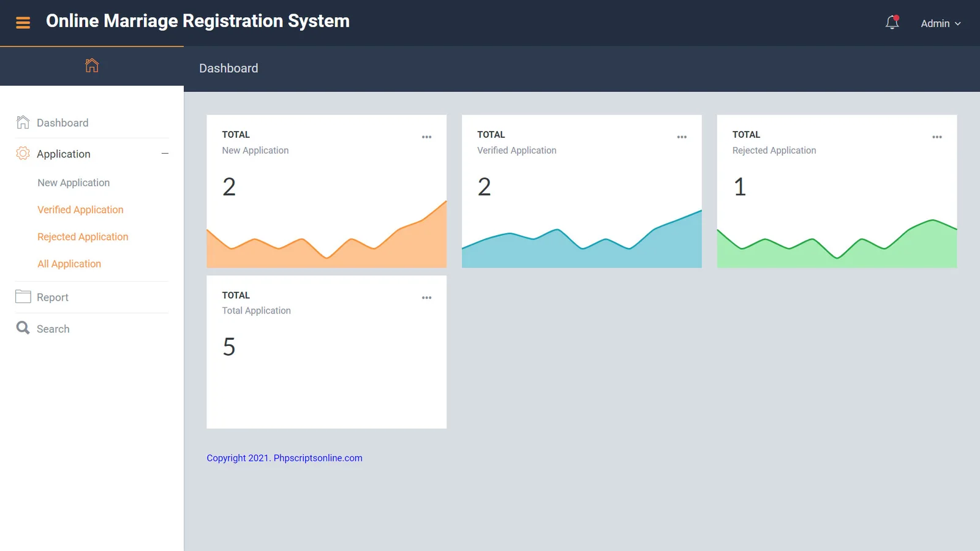Open options dots on Total Application card

pyautogui.click(x=427, y=298)
